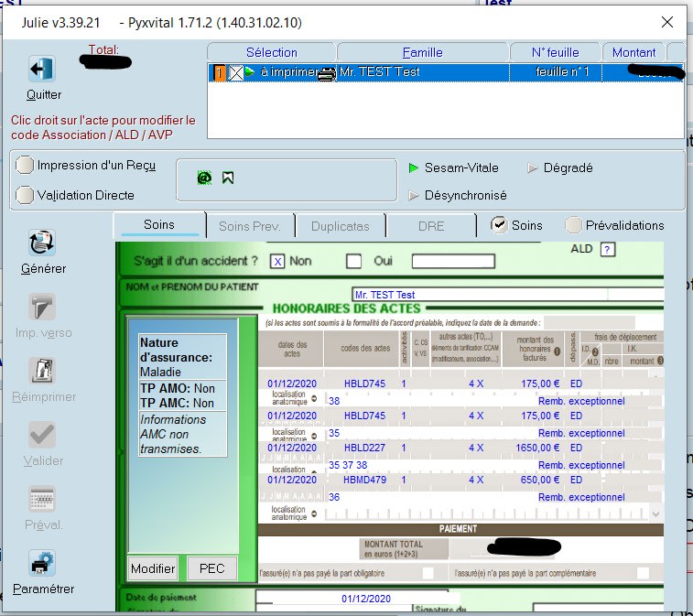Image resolution: width=693 pixels, height=616 pixels.
Task: Sort by the Famille column header
Action: (x=422, y=52)
